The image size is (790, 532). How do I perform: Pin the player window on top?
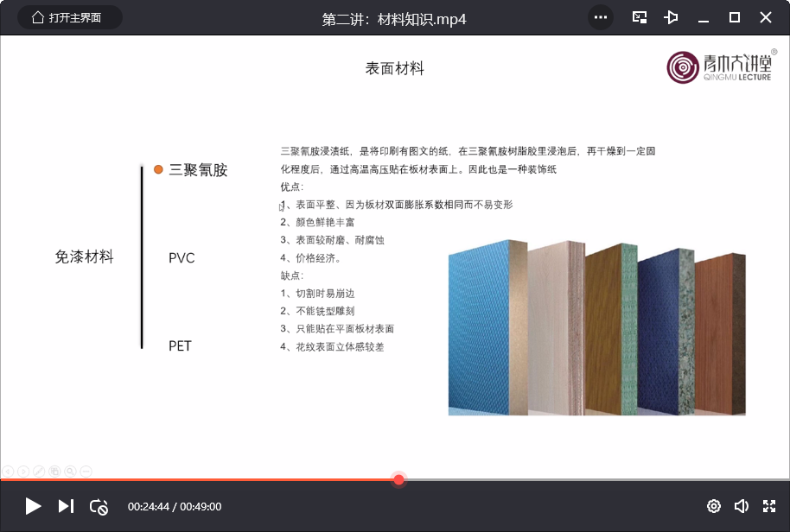click(672, 17)
